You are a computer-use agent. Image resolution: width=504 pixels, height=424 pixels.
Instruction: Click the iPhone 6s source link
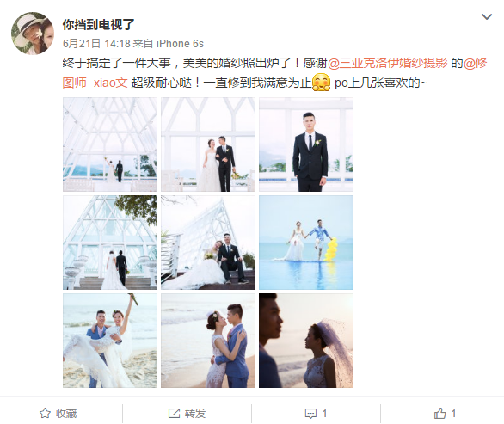click(180, 43)
